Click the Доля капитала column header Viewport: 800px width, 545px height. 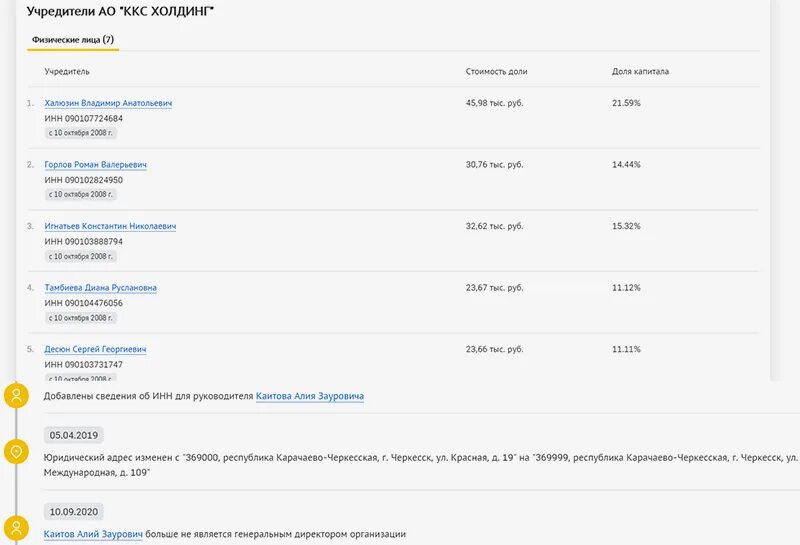(x=640, y=72)
